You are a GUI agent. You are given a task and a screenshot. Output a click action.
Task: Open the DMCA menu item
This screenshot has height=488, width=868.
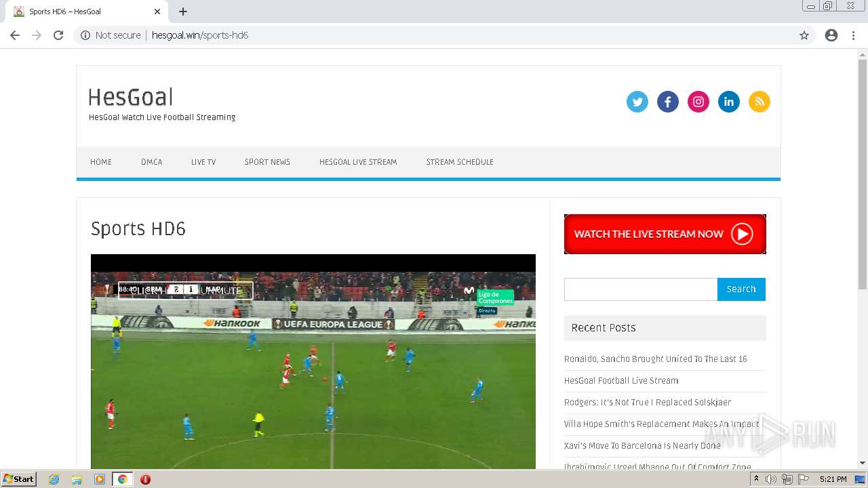[x=151, y=162]
